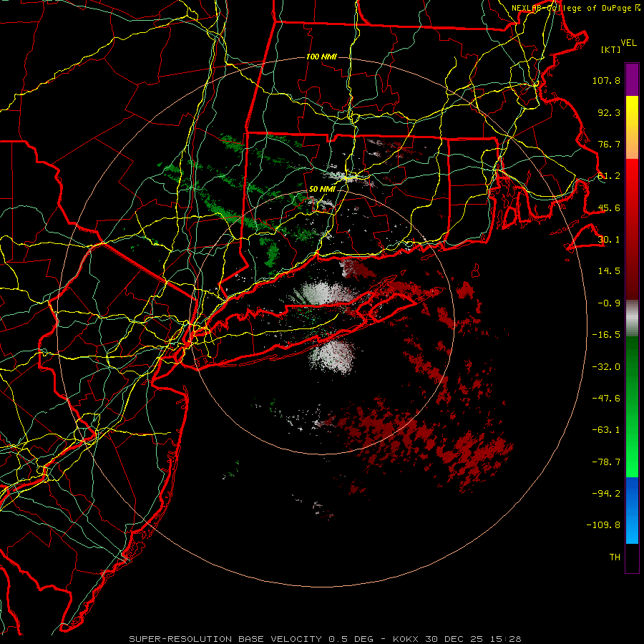Click the -0.9 legend value

coord(609,303)
